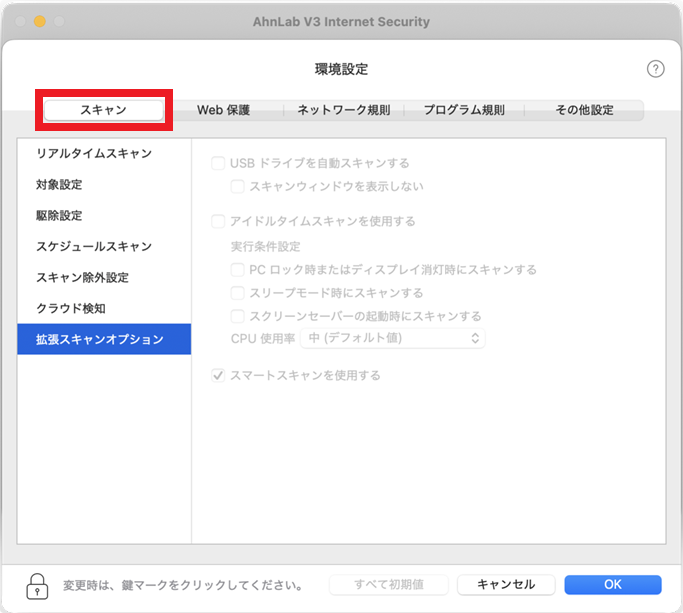Uncheck スマートスキャンを使用する checkbox
This screenshot has height=613, width=683.
[x=218, y=375]
